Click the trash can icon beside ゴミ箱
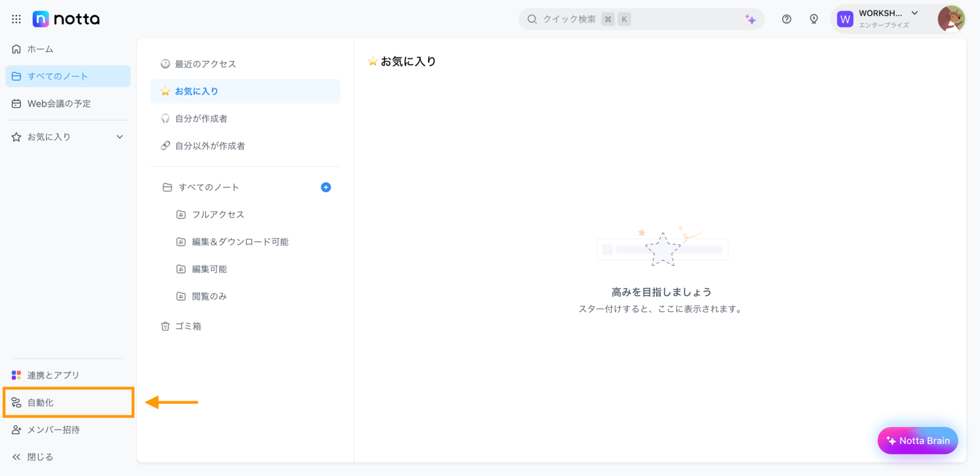 tap(165, 327)
